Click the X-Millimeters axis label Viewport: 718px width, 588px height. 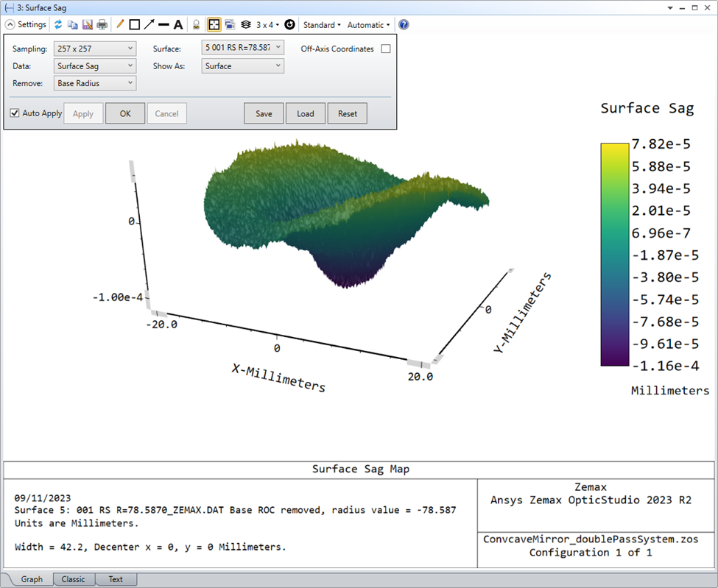point(278,378)
